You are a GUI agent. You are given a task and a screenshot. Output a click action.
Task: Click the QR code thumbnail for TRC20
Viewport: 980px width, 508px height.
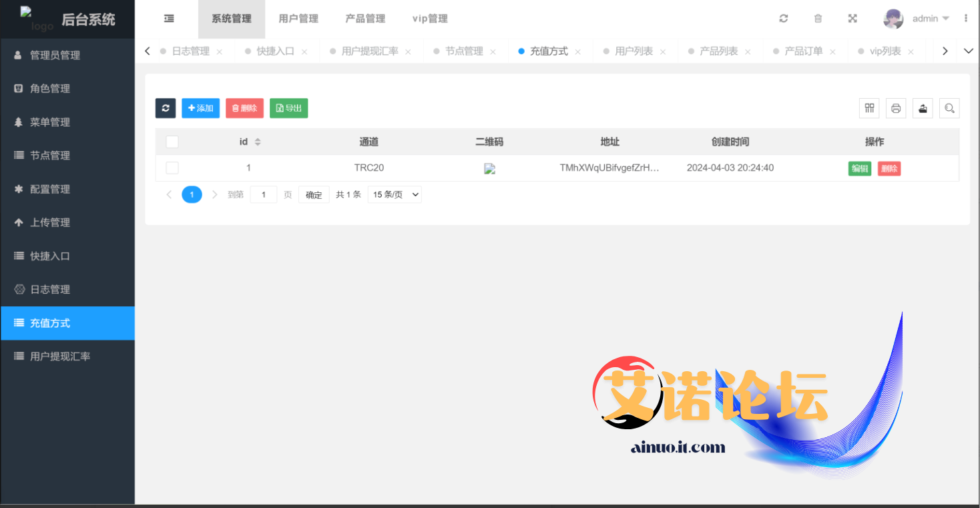(489, 169)
